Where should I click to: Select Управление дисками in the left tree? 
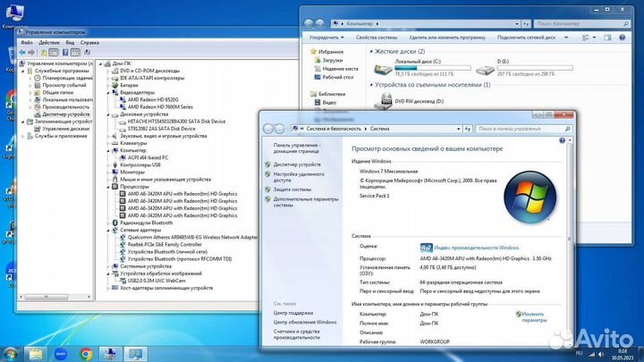pos(65,129)
